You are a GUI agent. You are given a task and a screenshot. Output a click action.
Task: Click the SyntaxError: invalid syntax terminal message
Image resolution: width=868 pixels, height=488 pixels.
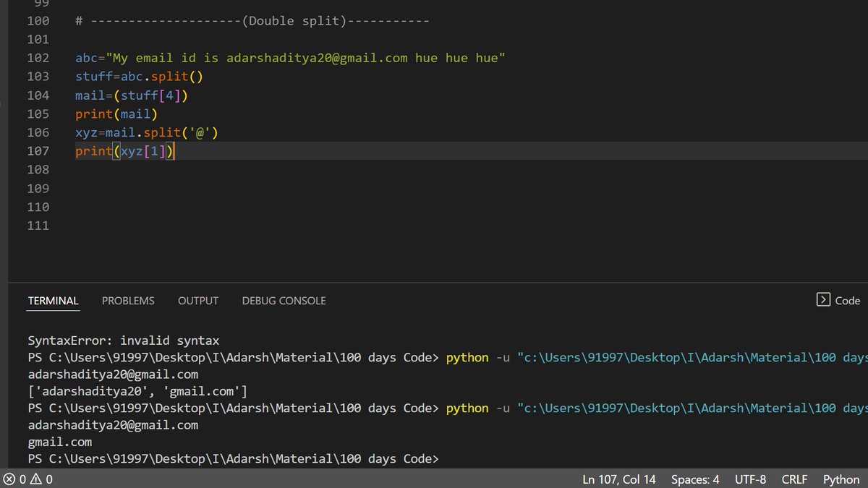(124, 341)
